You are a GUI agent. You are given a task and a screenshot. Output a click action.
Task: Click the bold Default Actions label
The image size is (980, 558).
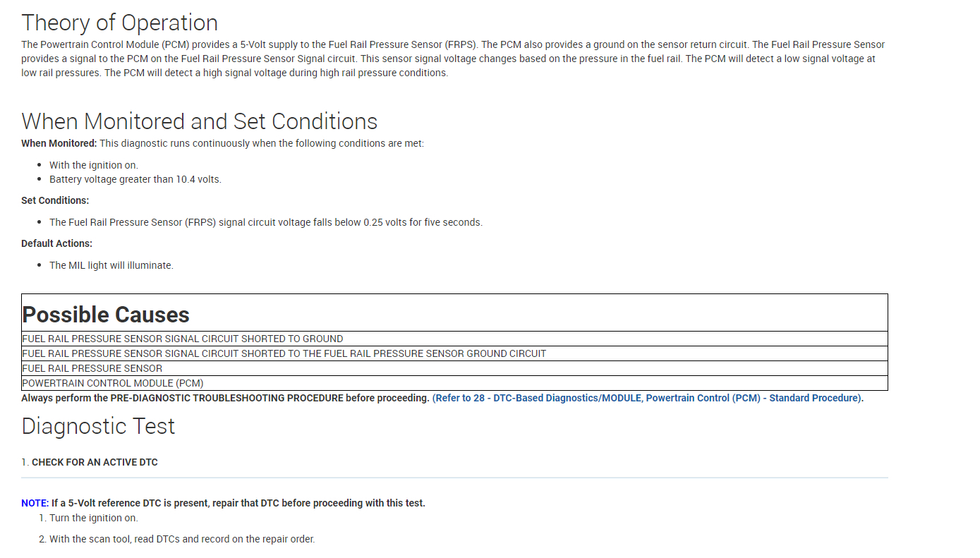pos(56,243)
